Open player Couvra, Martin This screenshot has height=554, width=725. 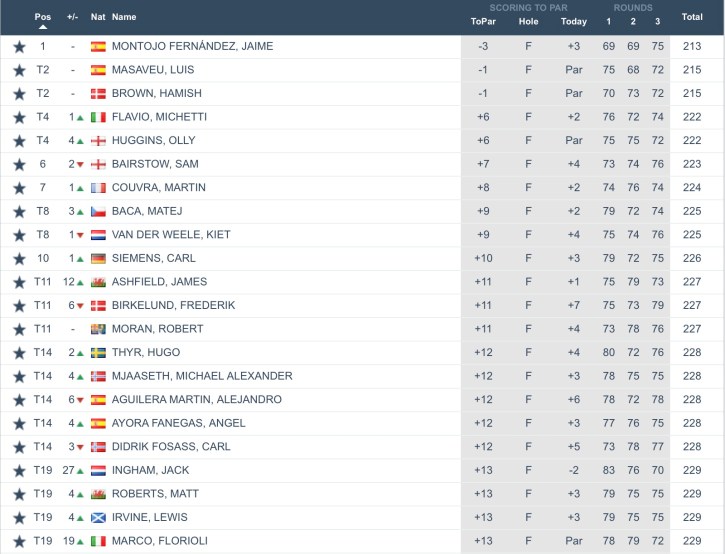pyautogui.click(x=159, y=188)
